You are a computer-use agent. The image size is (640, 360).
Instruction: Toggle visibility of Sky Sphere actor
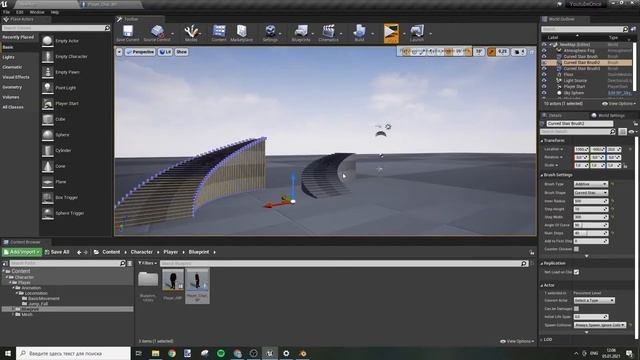[544, 93]
